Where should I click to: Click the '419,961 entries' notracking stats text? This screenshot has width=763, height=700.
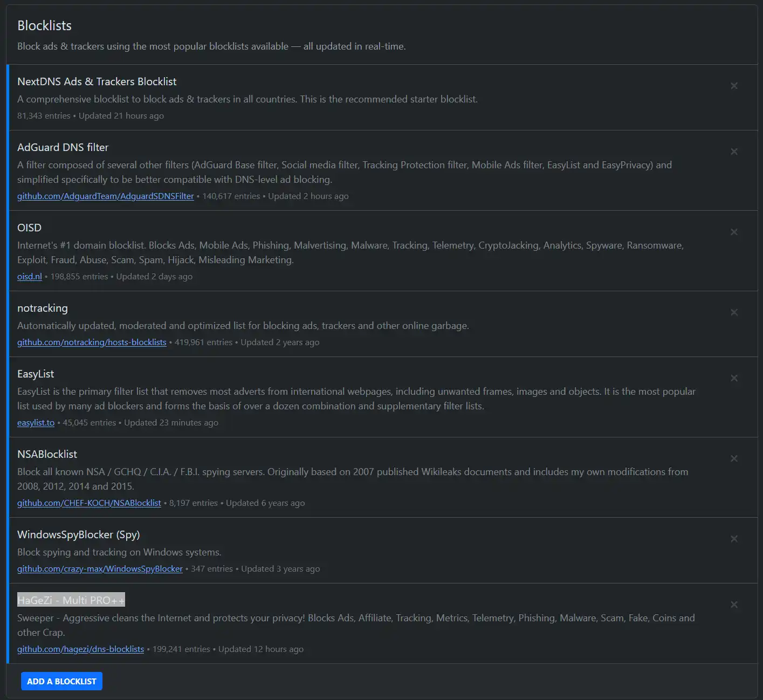click(x=204, y=342)
